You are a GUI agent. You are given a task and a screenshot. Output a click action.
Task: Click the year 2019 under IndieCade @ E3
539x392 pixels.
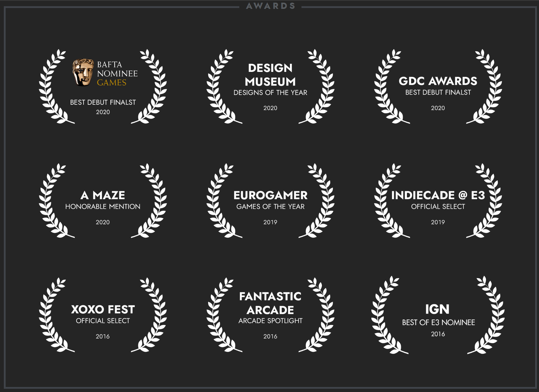coord(438,222)
